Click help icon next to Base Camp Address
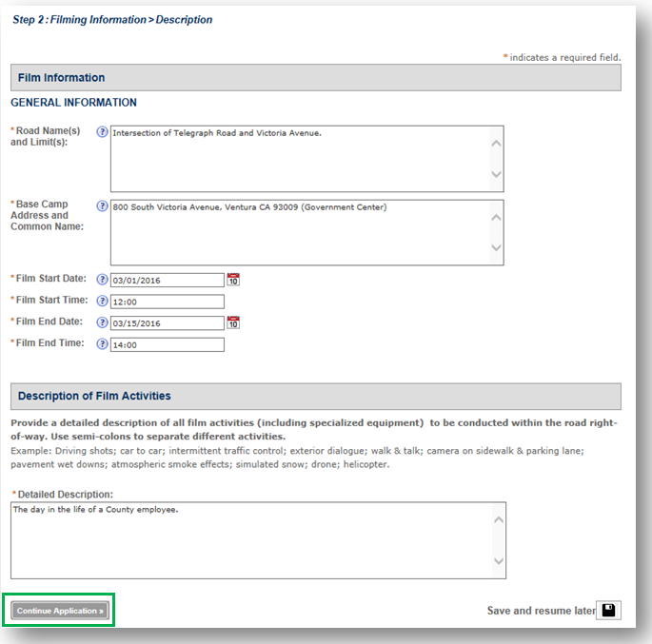 pos(103,206)
